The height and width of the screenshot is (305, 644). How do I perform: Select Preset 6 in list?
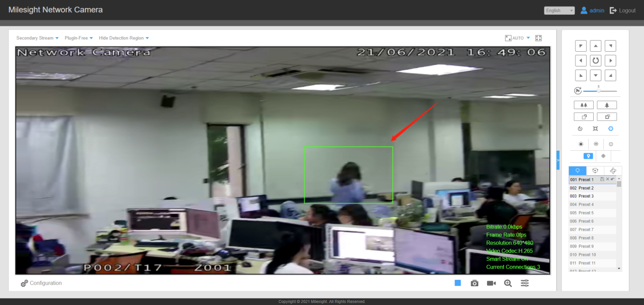592,221
